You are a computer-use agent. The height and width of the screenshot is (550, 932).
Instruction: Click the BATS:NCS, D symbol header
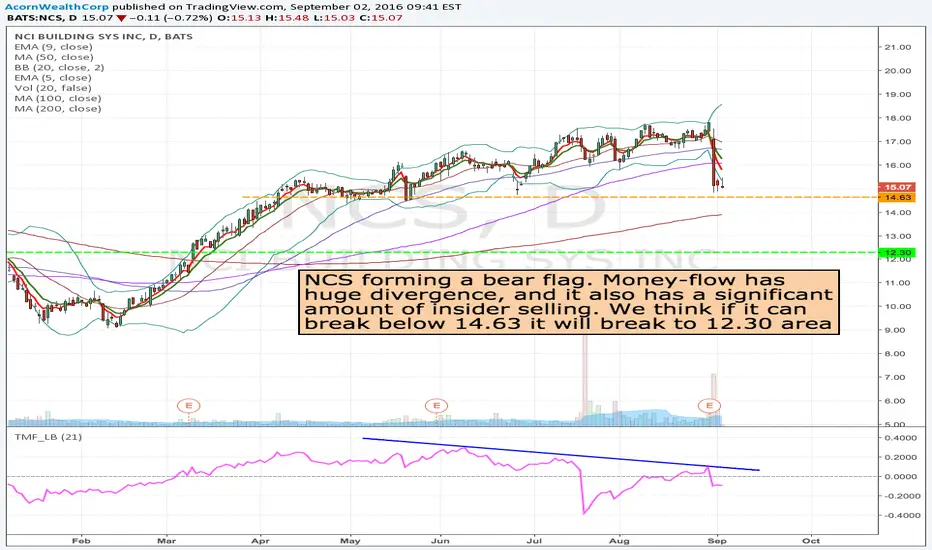point(42,18)
